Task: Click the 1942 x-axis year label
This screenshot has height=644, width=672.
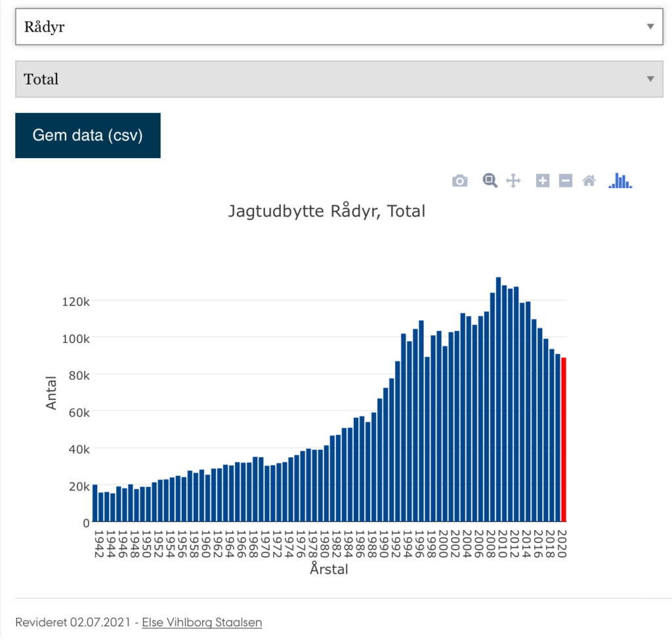Action: (98, 544)
